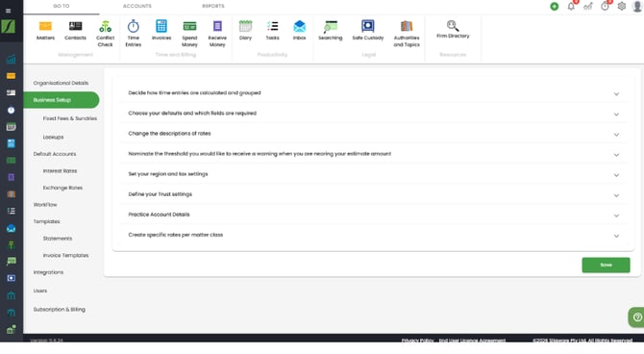644x354 pixels.
Task: Open Exchange Rates settings
Action: click(x=62, y=188)
